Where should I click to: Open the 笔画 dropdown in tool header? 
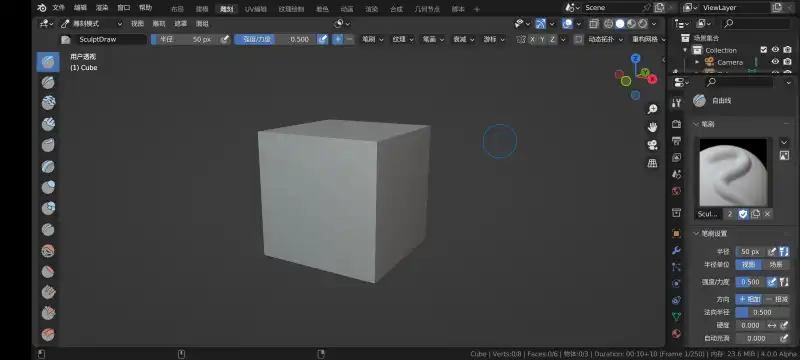click(x=433, y=39)
